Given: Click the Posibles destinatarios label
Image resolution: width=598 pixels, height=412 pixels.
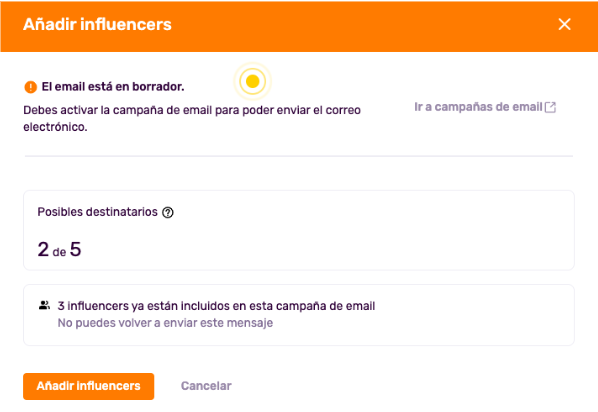Looking at the screenshot, I should 97,212.
